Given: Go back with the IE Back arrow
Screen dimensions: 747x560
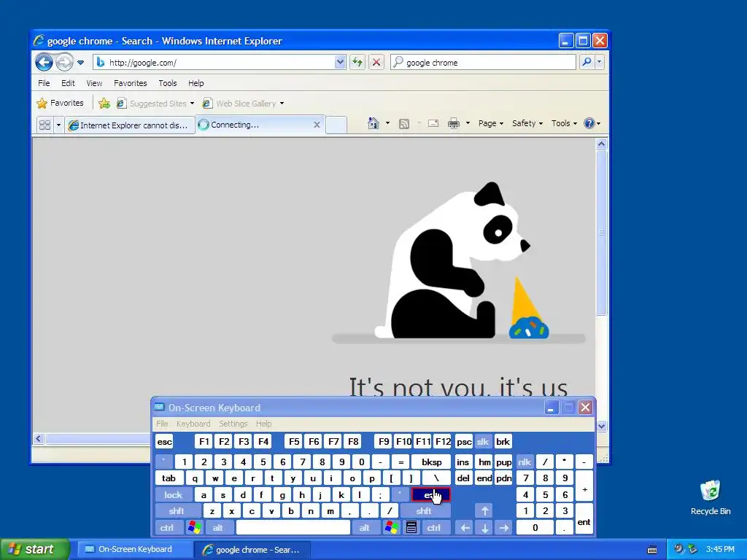Looking at the screenshot, I should coord(44,62).
